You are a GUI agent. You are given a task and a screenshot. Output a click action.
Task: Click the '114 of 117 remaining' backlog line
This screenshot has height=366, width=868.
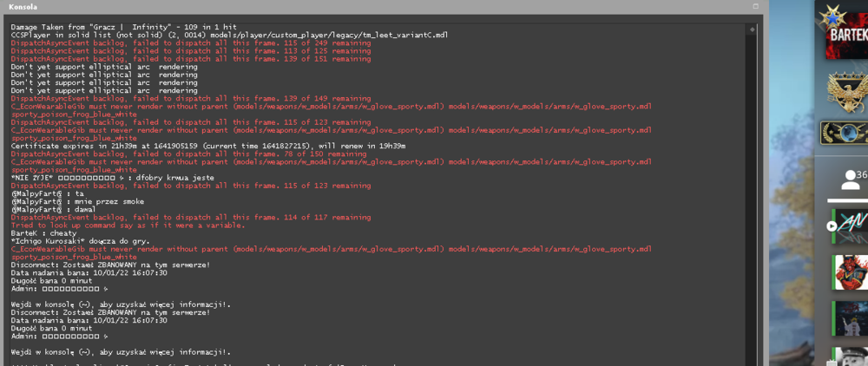pos(191,218)
